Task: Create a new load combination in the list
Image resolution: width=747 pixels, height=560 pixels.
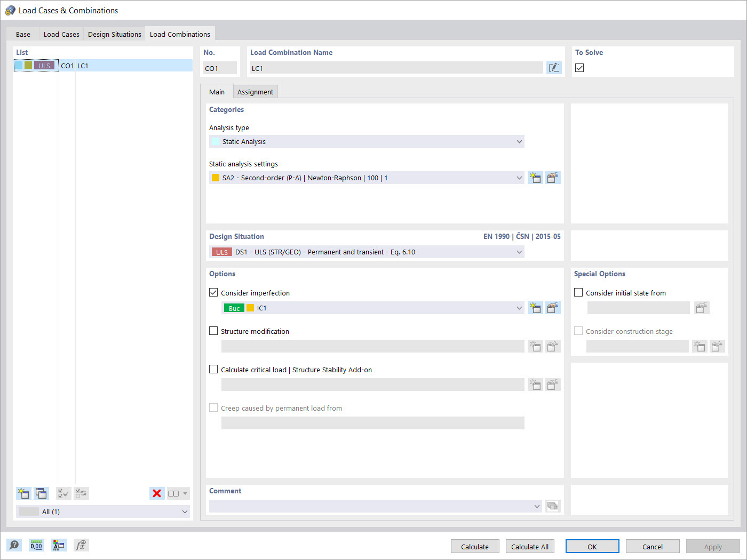Action: click(x=23, y=493)
